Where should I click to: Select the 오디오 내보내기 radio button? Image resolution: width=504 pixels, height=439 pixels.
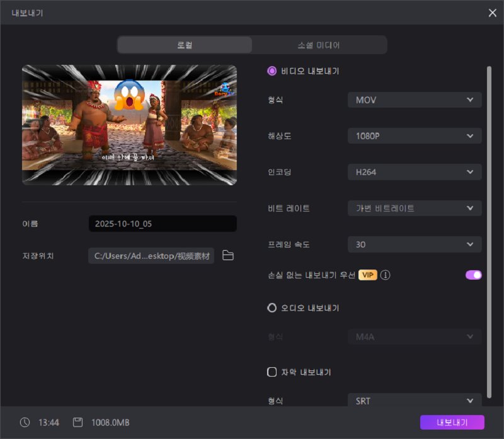tap(272, 308)
